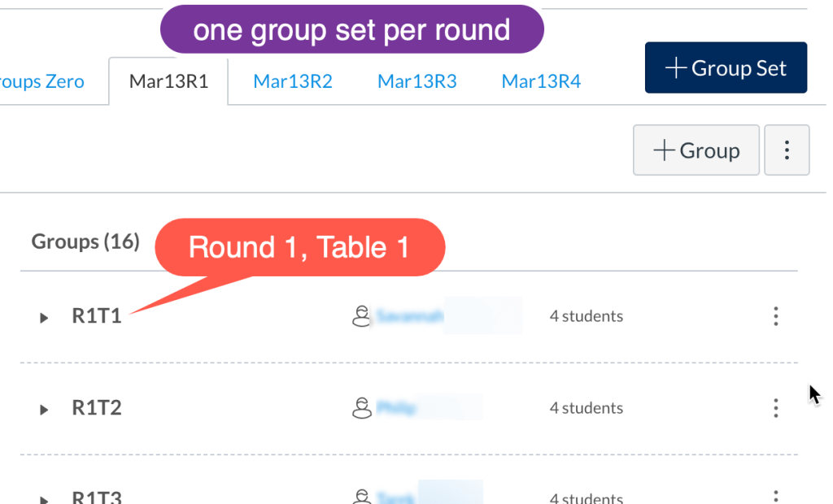Open the group set options kebab menu
Viewport: 833px width, 504px height.
pyautogui.click(x=787, y=150)
